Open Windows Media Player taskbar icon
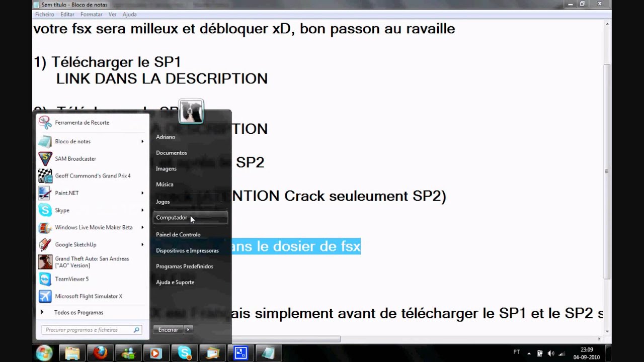Image resolution: width=644 pixels, height=362 pixels. [x=156, y=353]
